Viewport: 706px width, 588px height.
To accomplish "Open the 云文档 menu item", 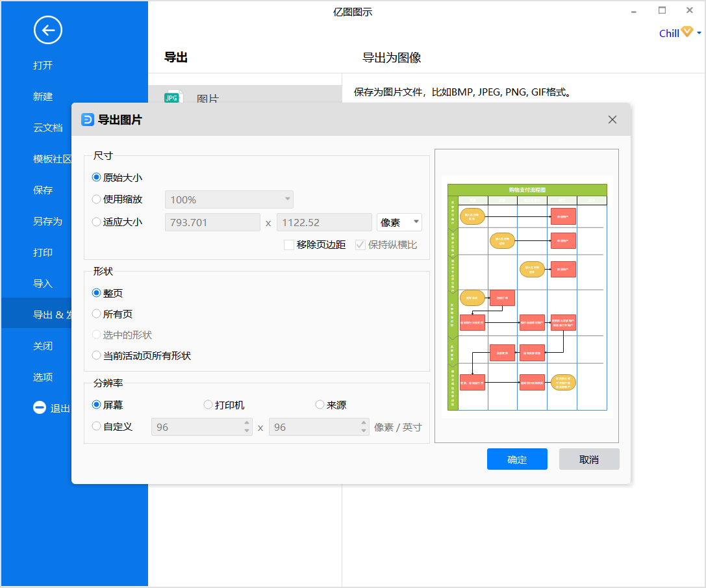I will click(x=47, y=127).
